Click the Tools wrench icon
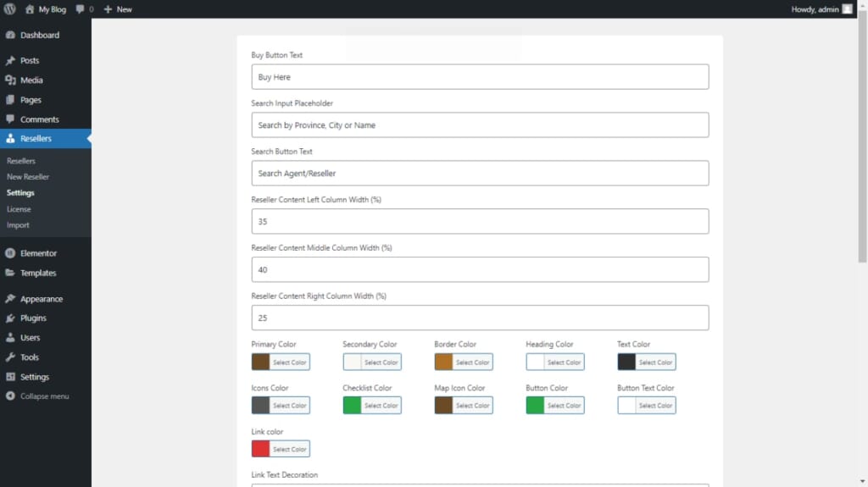The image size is (868, 487). point(10,357)
